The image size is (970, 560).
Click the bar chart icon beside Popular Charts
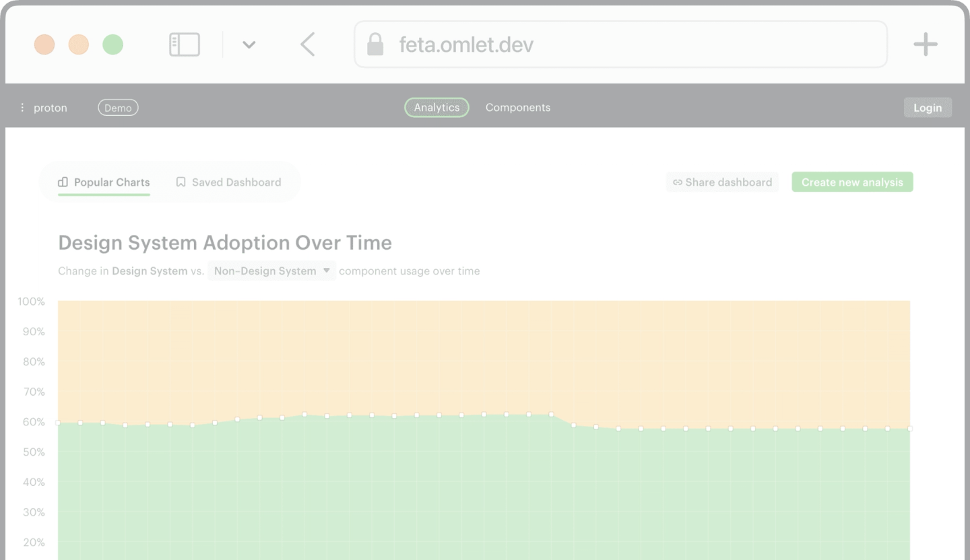63,182
